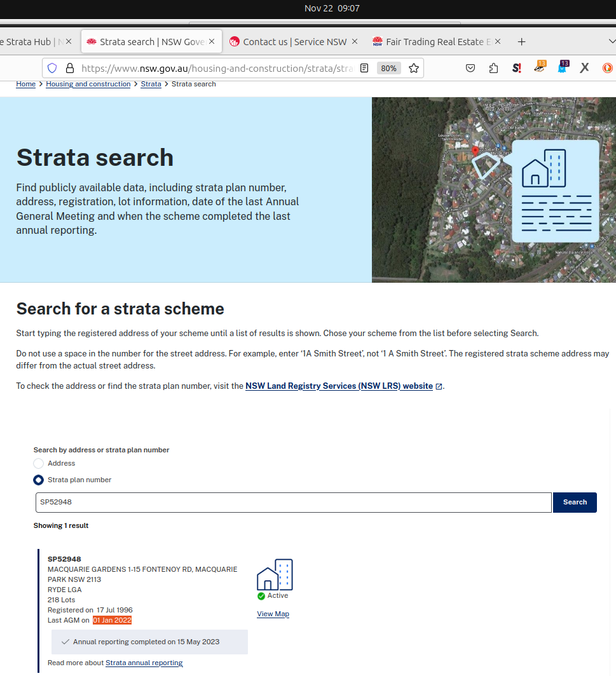Viewport: 616px width, 676px height.
Task: Click the View Map link
Action: coord(273,614)
